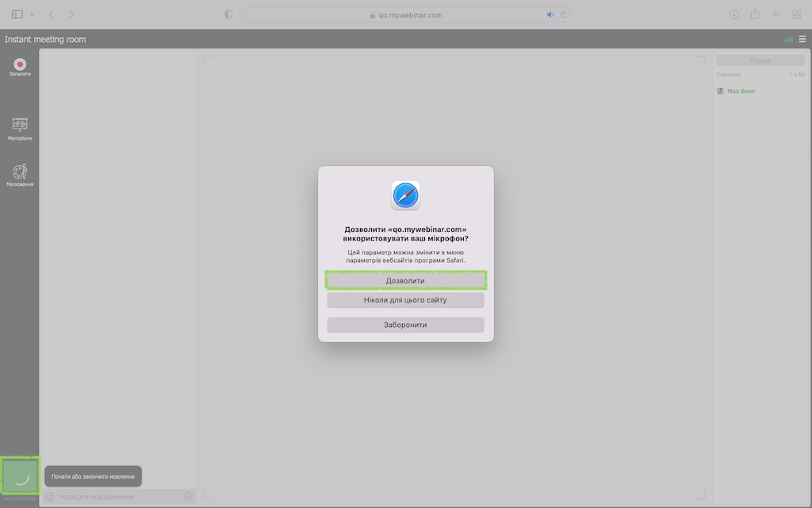The image size is (812, 508).
Task: Click the Safari downloads icon
Action: point(734,14)
